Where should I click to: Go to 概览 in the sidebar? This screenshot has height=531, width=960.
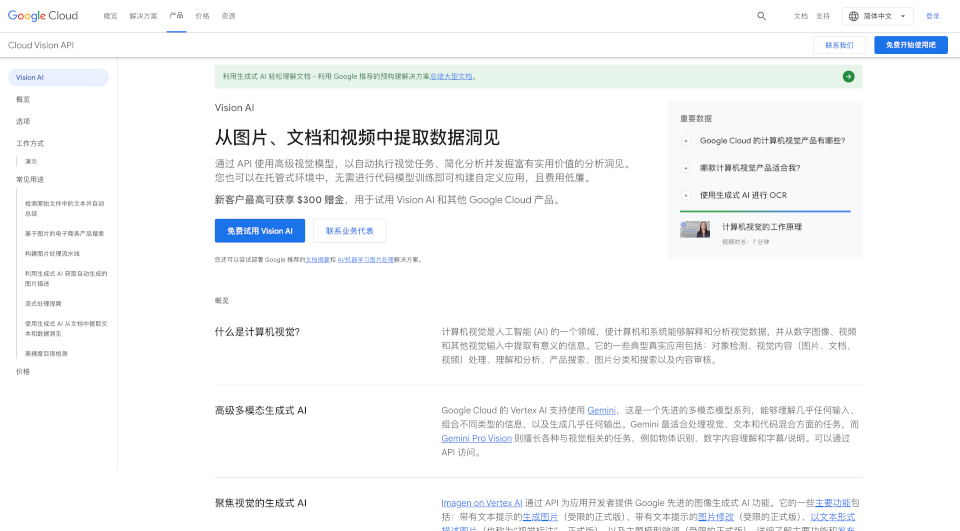coord(23,99)
